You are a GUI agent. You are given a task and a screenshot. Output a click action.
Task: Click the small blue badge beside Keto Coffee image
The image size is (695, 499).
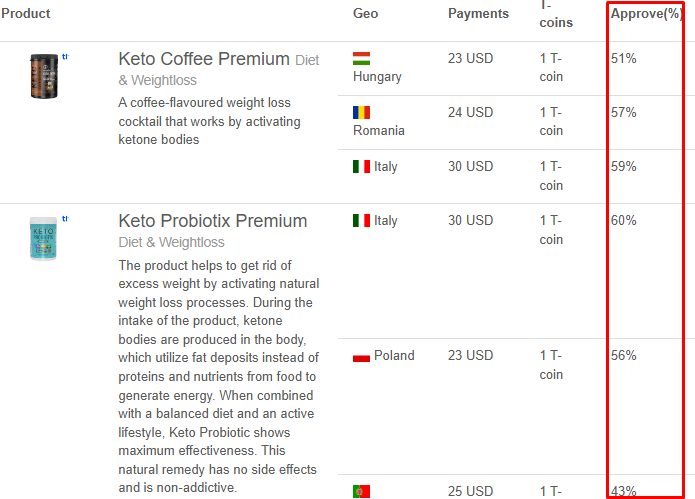click(x=65, y=57)
